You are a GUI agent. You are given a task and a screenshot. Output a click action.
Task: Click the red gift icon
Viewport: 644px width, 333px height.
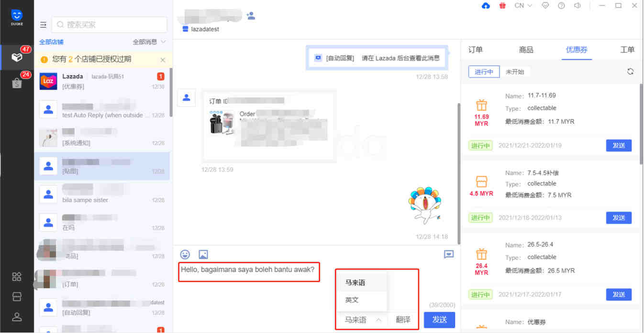point(502,6)
